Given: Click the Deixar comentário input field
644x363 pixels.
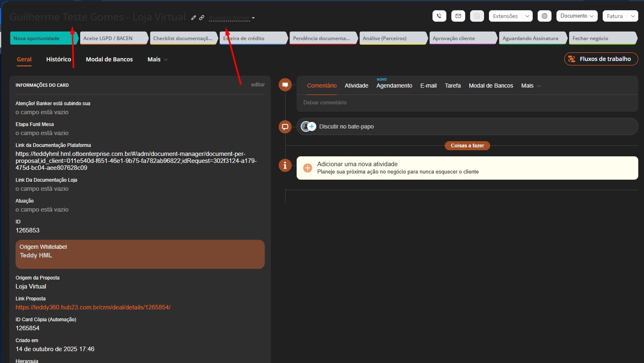Looking at the screenshot, I should [x=466, y=103].
